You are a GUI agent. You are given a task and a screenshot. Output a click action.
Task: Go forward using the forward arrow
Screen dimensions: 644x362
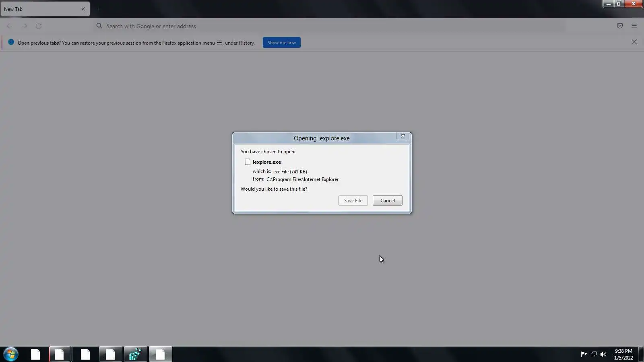pyautogui.click(x=24, y=26)
